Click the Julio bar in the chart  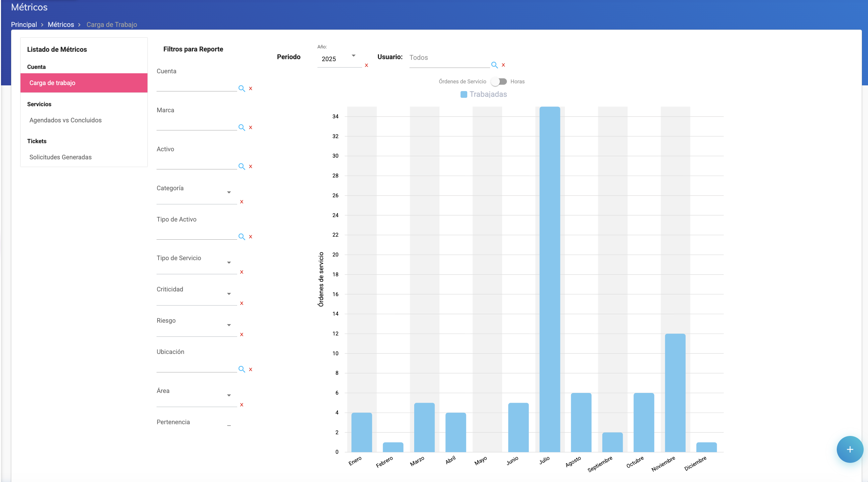coord(550,279)
